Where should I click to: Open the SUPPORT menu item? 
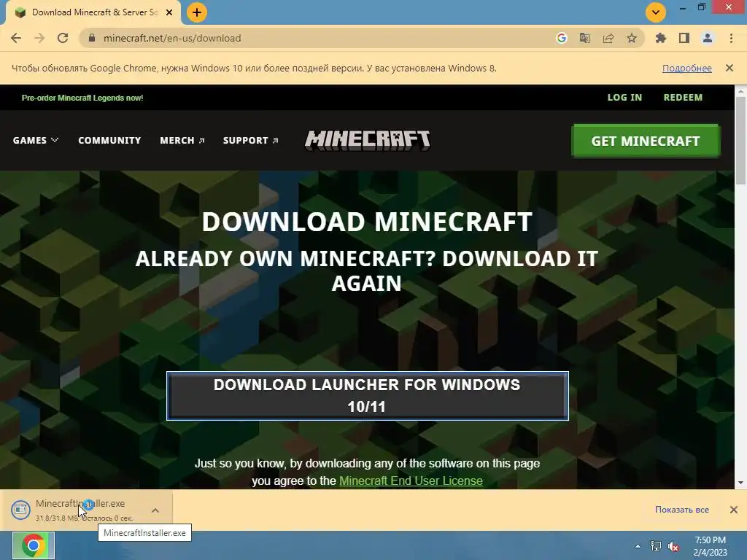pyautogui.click(x=251, y=141)
